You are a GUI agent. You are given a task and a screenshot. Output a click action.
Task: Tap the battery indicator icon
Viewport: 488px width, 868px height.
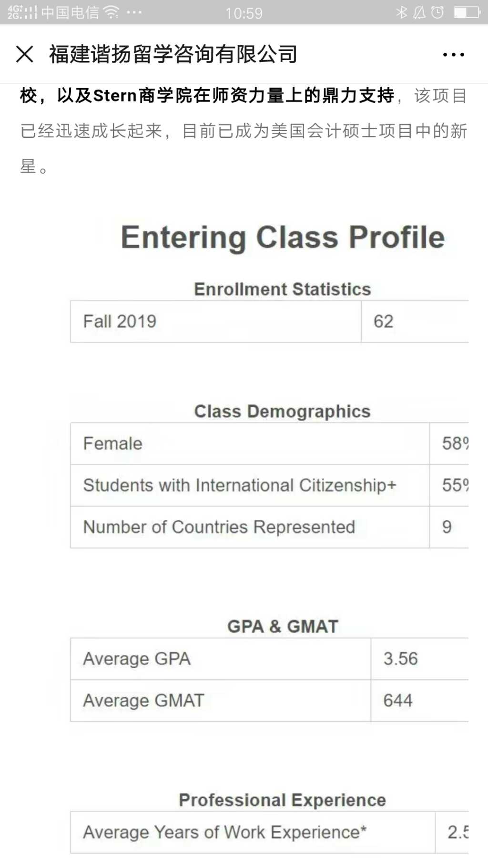coord(467,12)
